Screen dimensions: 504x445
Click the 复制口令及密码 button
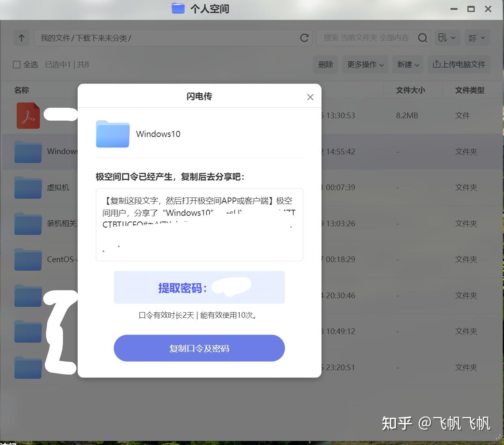(x=199, y=348)
